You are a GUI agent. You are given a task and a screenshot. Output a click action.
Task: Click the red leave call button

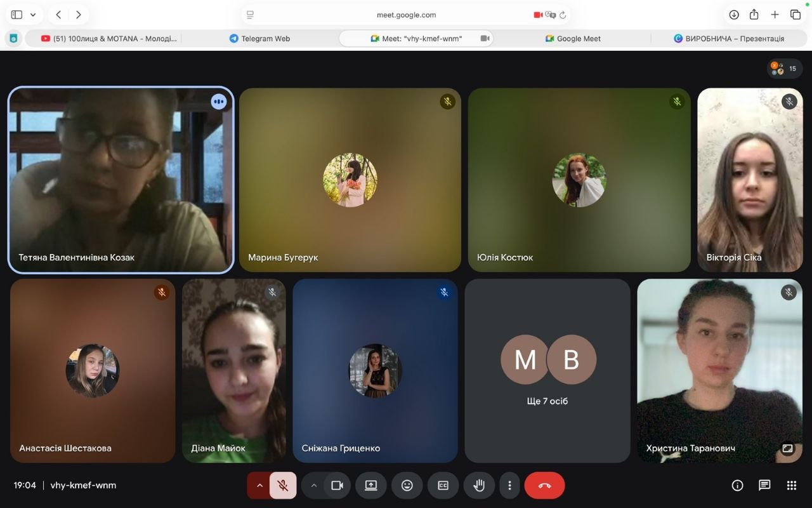[544, 486]
